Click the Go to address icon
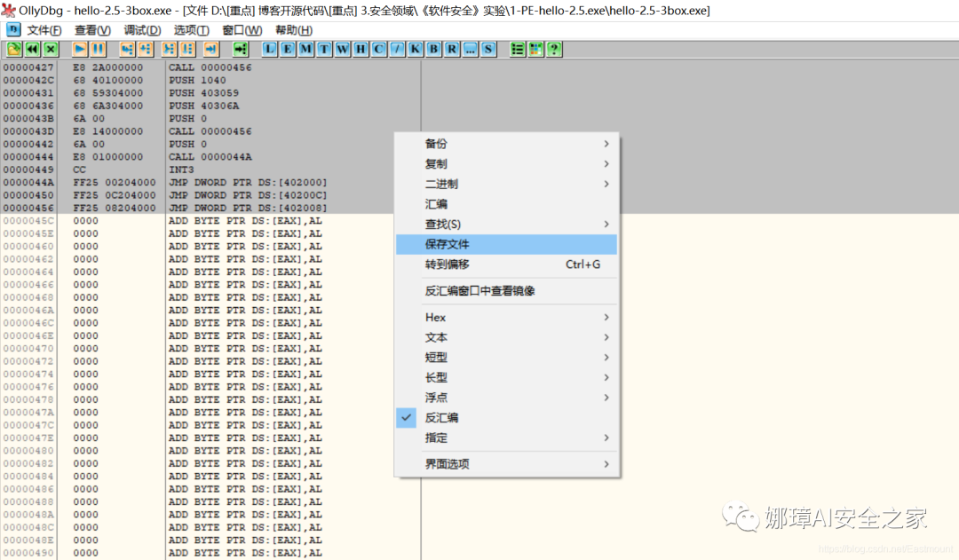 (241, 50)
